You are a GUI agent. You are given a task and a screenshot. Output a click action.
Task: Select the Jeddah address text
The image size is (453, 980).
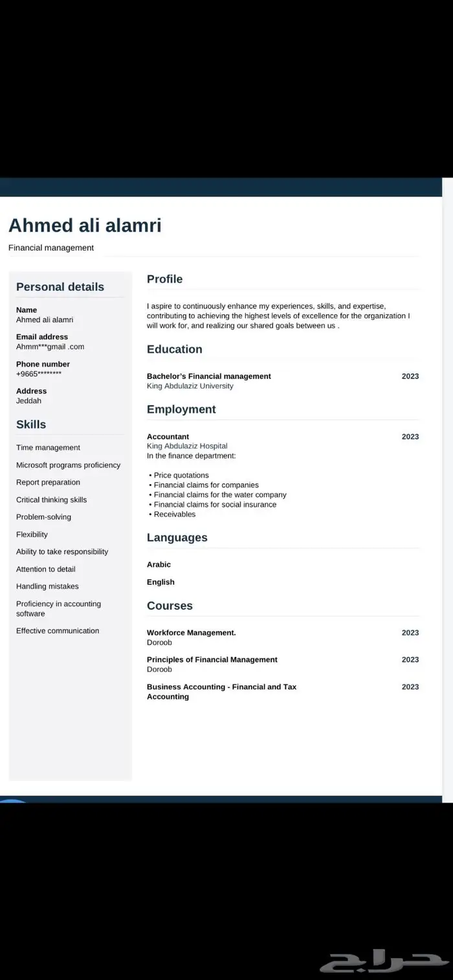click(x=28, y=401)
